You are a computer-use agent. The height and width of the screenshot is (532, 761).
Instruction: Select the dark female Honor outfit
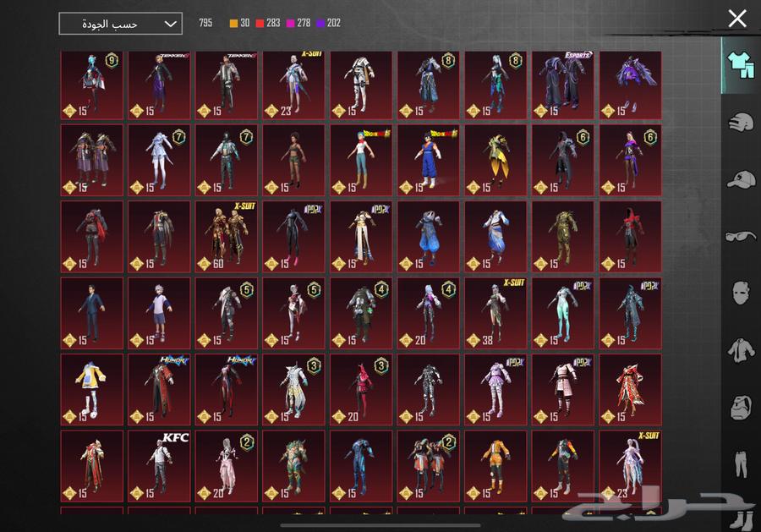click(226, 389)
